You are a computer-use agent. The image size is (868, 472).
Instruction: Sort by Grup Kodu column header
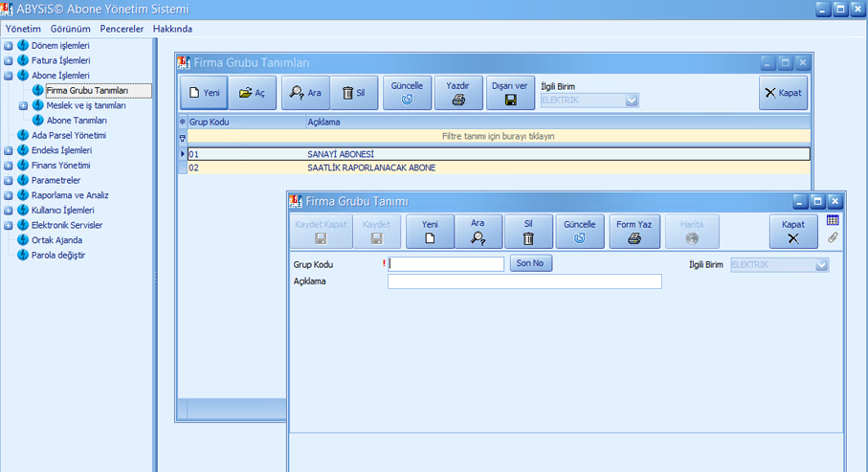tap(246, 122)
